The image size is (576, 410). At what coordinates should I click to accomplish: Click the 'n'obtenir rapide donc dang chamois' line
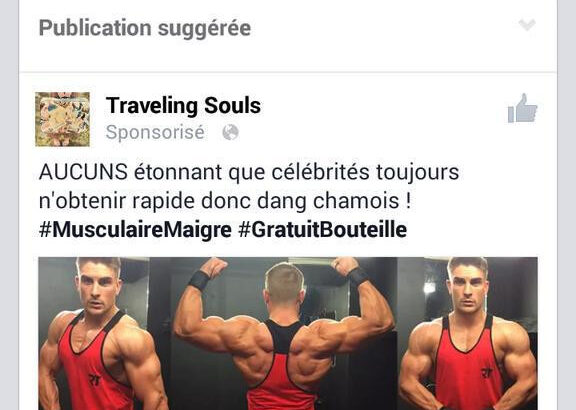[225, 201]
